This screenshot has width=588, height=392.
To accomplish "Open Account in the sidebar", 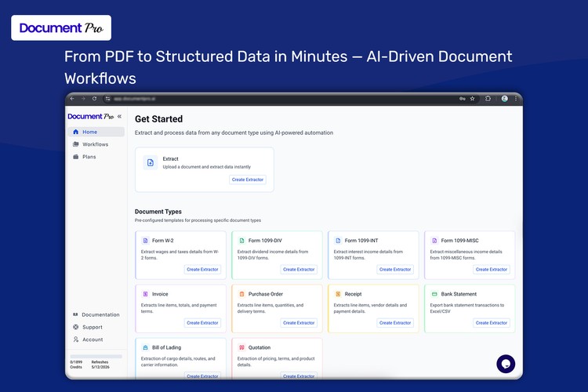I will tap(96, 339).
